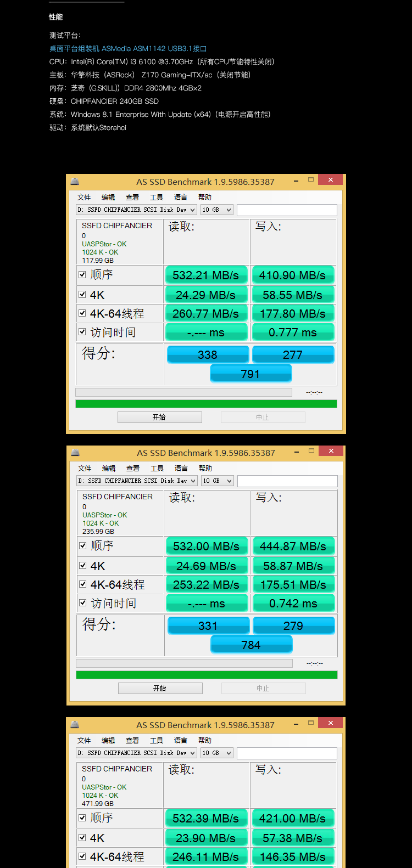Click the 24.29 MB/s 4K read result
Screen dimensions: 412x868
206,295
